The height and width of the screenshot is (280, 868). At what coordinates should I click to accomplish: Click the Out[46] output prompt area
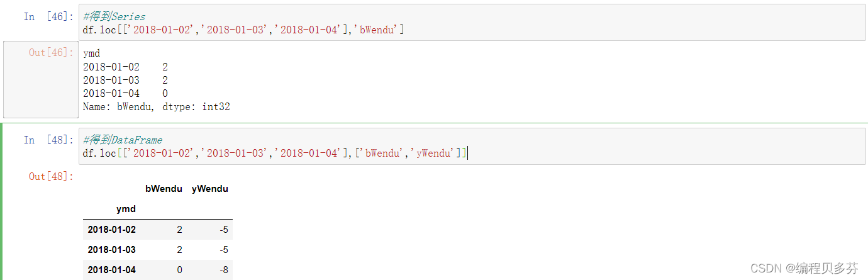pos(40,79)
